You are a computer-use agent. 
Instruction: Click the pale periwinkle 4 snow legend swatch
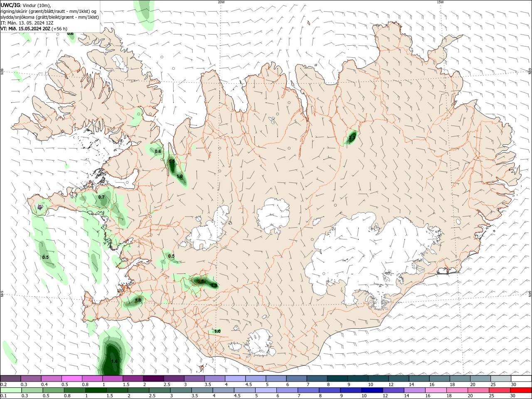click(235, 379)
